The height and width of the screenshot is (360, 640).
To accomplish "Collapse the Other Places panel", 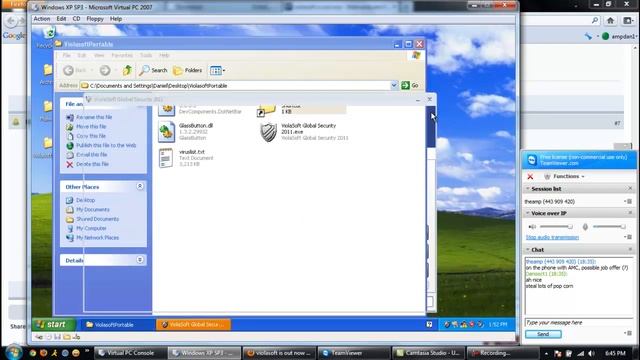I will (140, 187).
